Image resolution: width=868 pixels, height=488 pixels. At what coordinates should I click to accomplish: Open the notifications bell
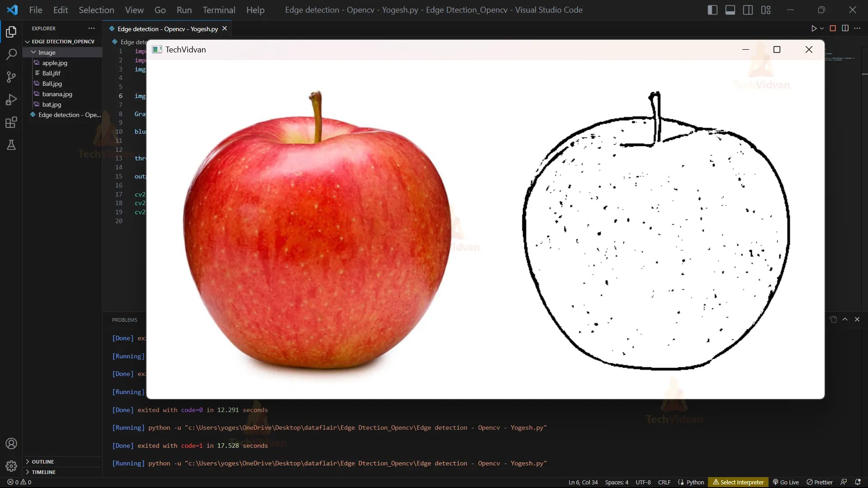point(859,482)
